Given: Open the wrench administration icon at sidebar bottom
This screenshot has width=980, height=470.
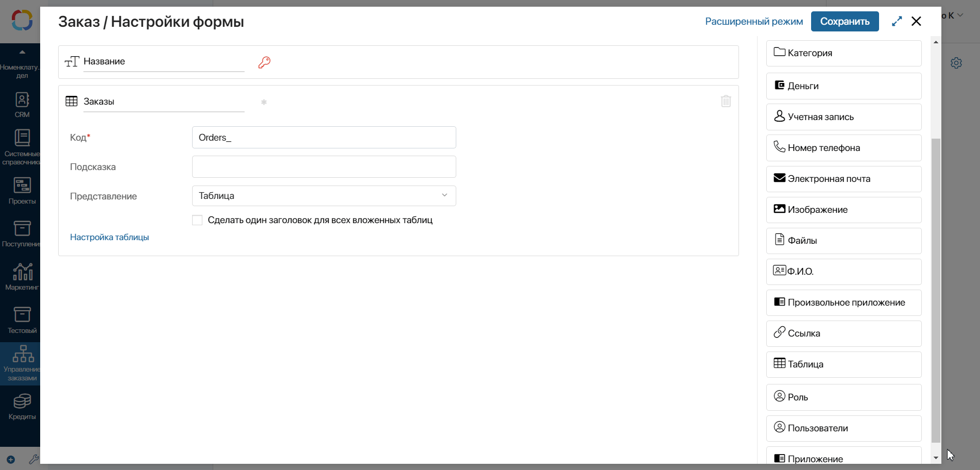Looking at the screenshot, I should point(33,459).
